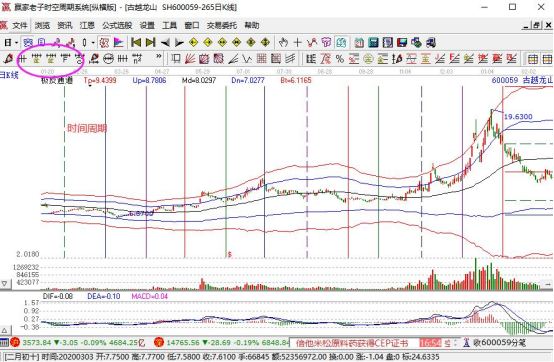Open the 设置 menu
The height and width of the screenshot is (362, 554).
[147, 25]
